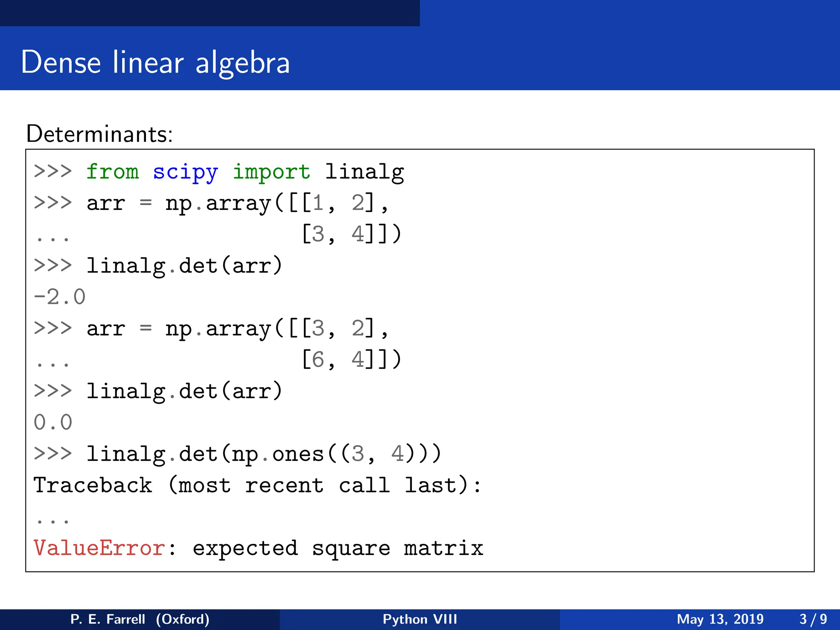
Task: Click the red 'ValueError' text
Action: coord(99,548)
